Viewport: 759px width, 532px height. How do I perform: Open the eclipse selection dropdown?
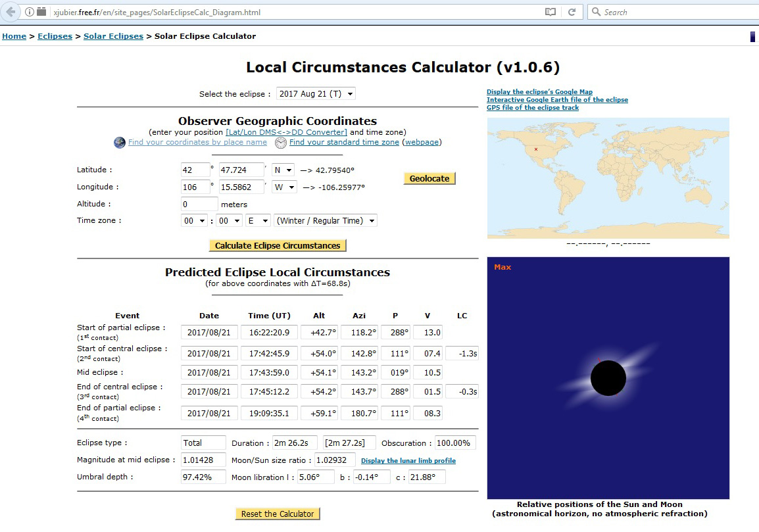(x=316, y=93)
